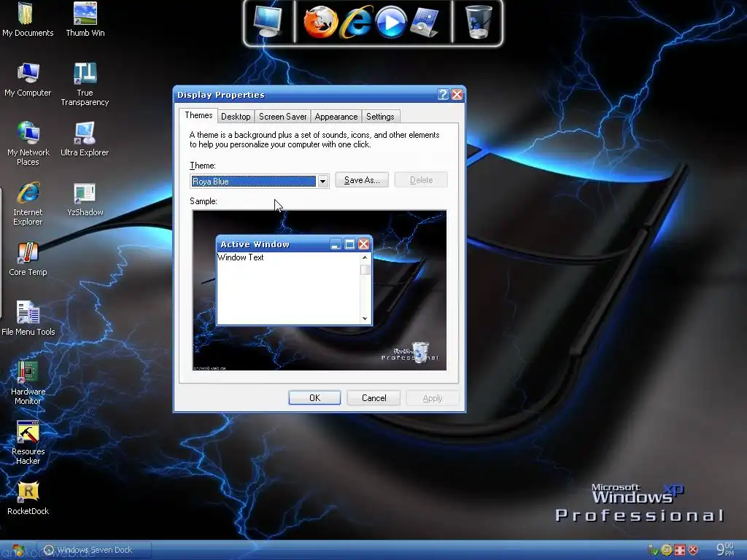The height and width of the screenshot is (560, 747).
Task: Click the Start button on the taskbar
Action: pyautogui.click(x=18, y=550)
